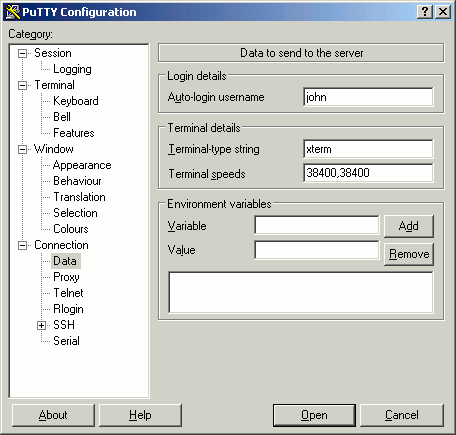
Task: Open Translation settings category
Action: pyautogui.click(x=79, y=197)
